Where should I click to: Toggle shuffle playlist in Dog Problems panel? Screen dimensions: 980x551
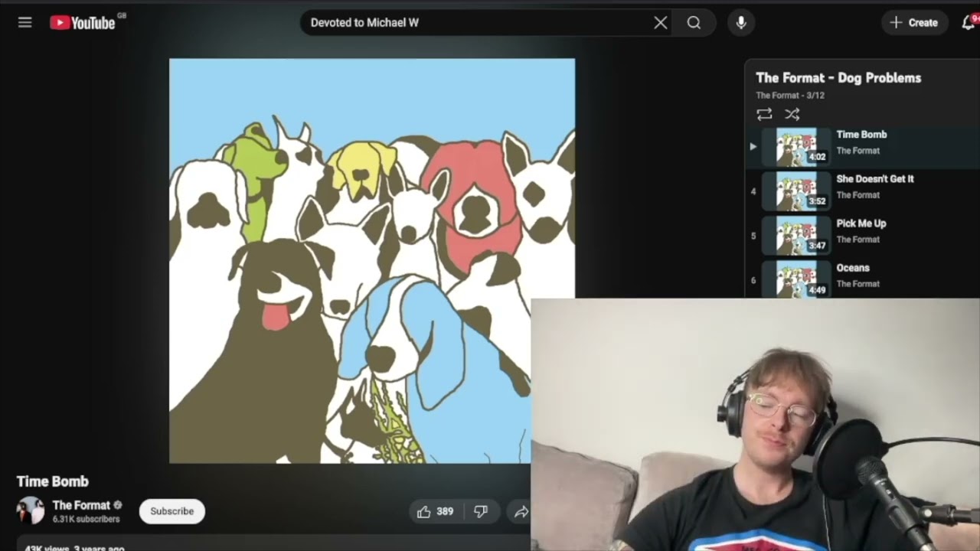792,114
